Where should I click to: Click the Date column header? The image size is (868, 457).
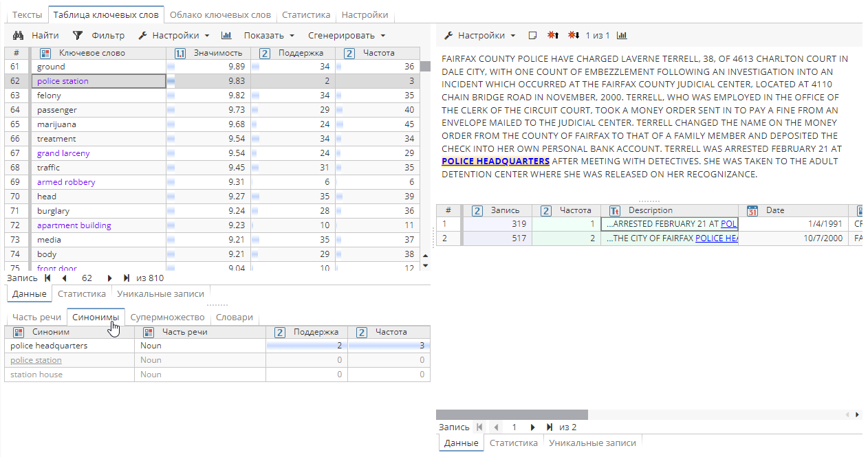[793, 210]
